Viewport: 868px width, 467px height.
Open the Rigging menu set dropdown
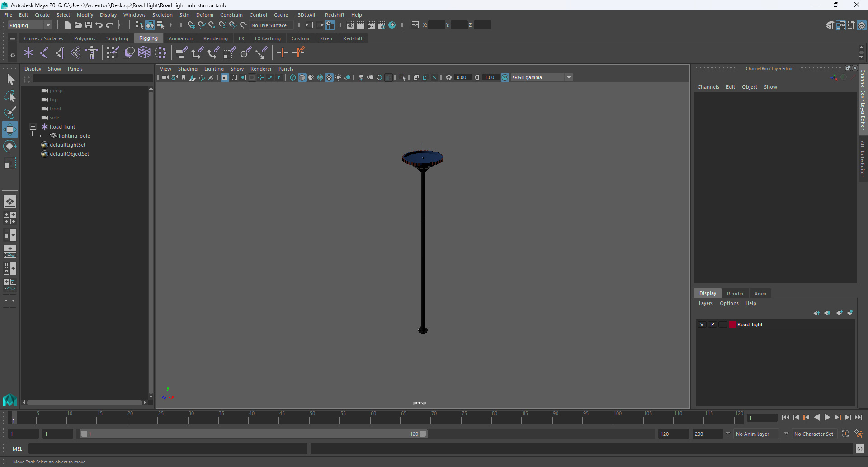pos(30,25)
